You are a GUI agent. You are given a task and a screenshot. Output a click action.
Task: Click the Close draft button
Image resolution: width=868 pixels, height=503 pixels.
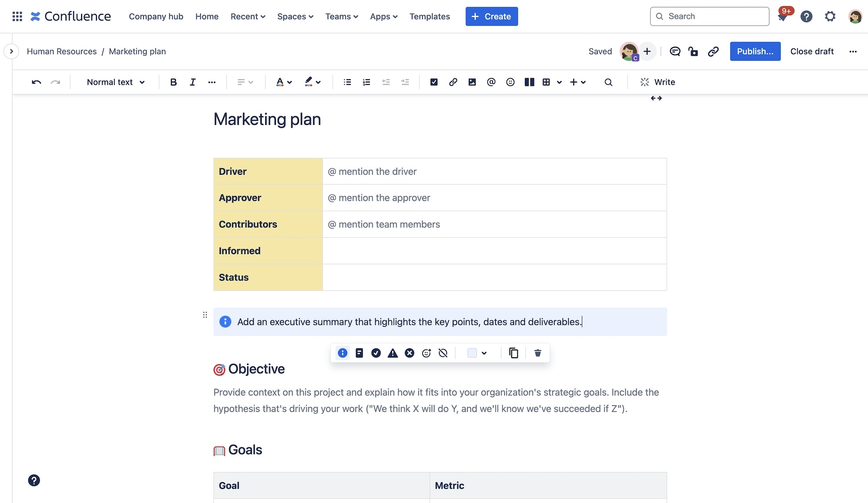812,51
